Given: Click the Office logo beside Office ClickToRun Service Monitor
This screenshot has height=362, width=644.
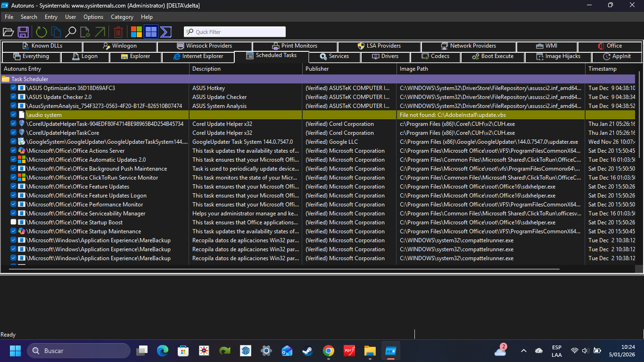Looking at the screenshot, I should pyautogui.click(x=21, y=178).
